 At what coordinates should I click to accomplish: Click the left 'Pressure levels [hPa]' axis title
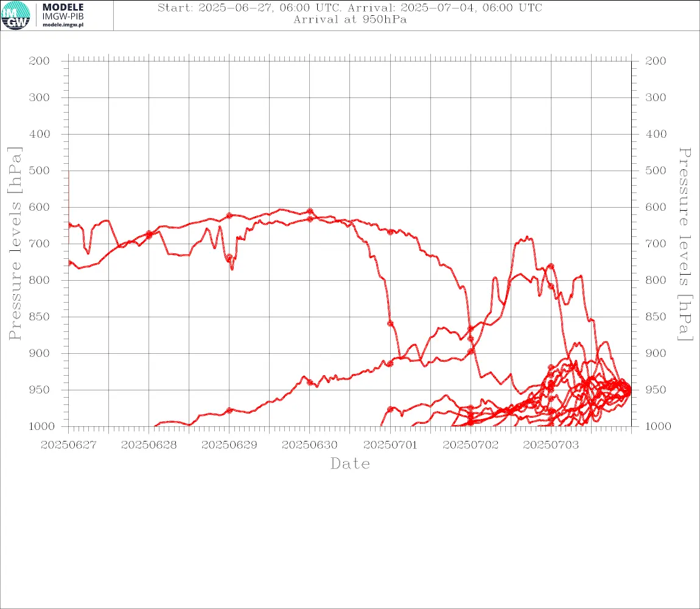coord(15,244)
